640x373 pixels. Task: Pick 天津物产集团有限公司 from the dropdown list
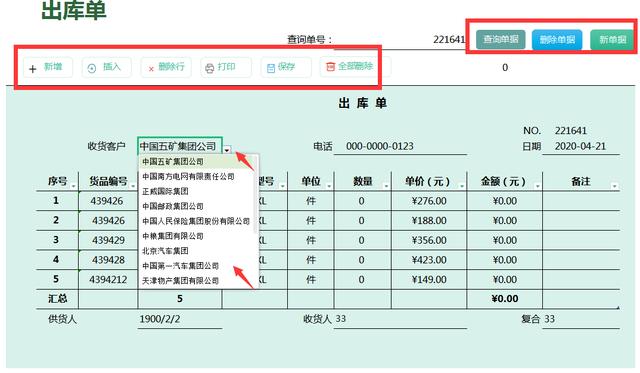click(x=180, y=281)
